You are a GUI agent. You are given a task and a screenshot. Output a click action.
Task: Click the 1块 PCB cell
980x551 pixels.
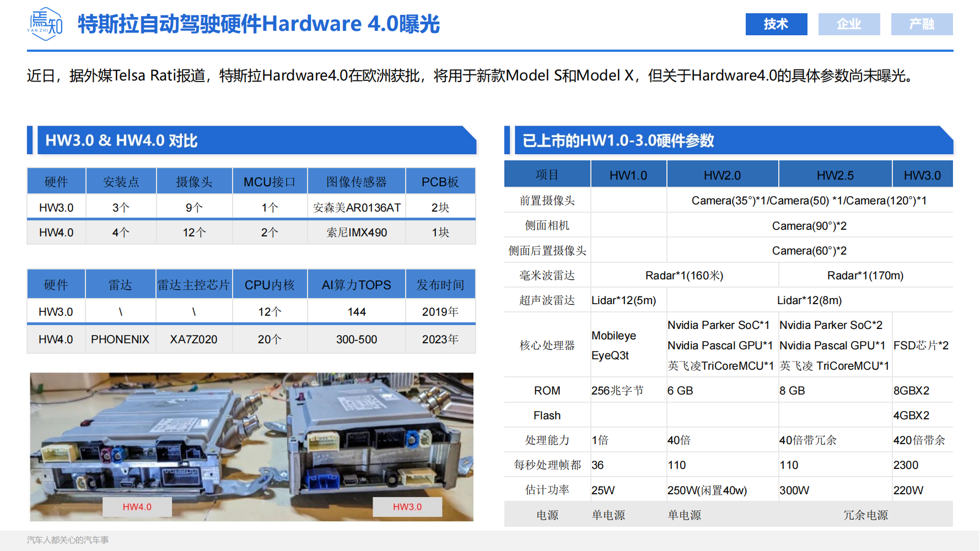pyautogui.click(x=440, y=233)
